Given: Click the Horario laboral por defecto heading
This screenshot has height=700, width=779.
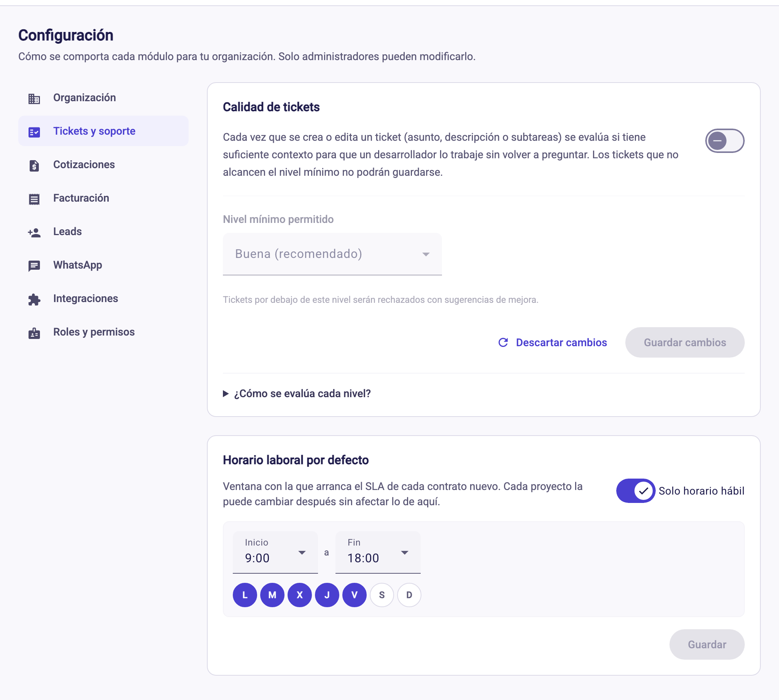Looking at the screenshot, I should point(296,460).
